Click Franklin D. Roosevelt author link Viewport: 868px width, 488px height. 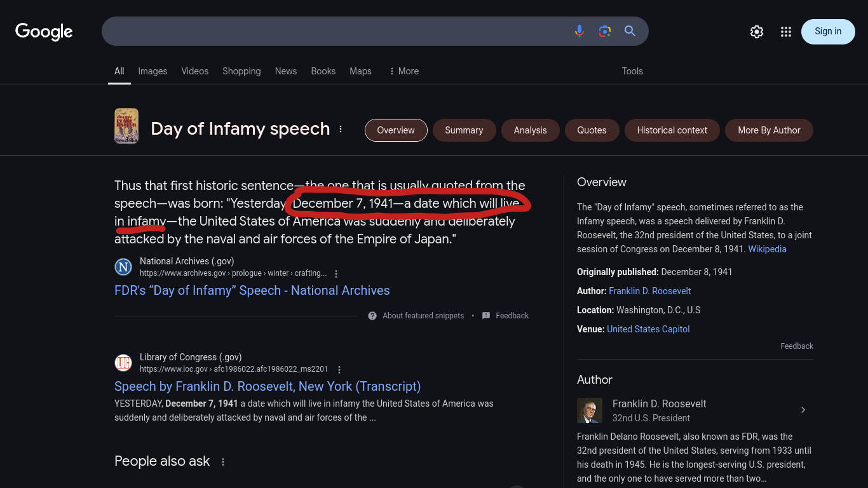click(x=650, y=291)
